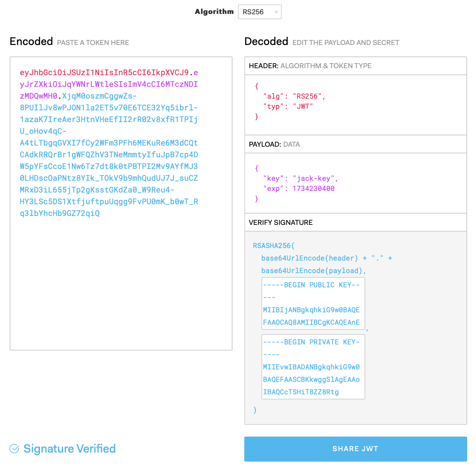Click the HEADER: ALGORITHM & TOKEN TYPE bar
Viewport: 476px width, 469px height.
tap(355, 66)
